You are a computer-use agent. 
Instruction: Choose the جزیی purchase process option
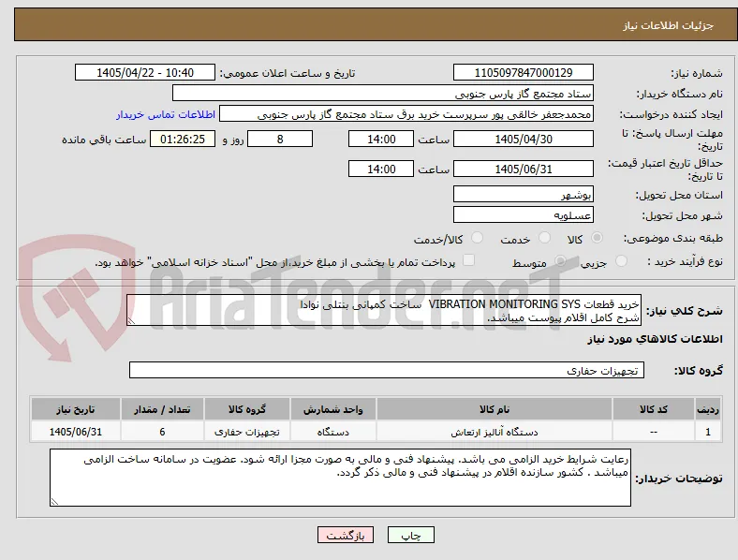621,261
